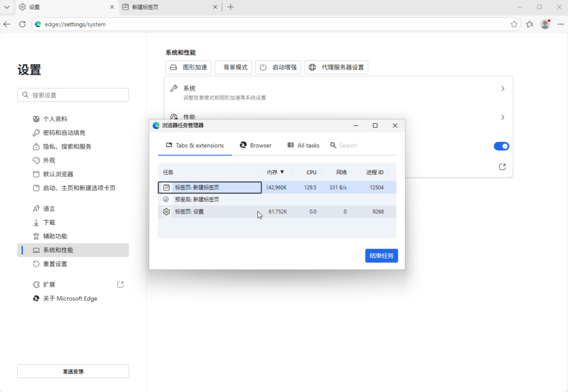Click the 代理服务器设置 shortcut chip
Viewport: 568px width, 392px height.
[x=336, y=68]
